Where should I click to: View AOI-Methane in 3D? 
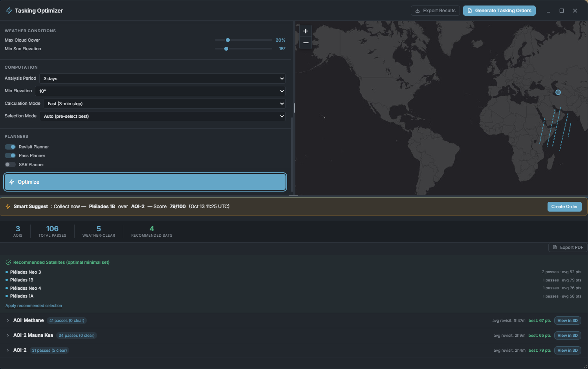click(x=568, y=321)
